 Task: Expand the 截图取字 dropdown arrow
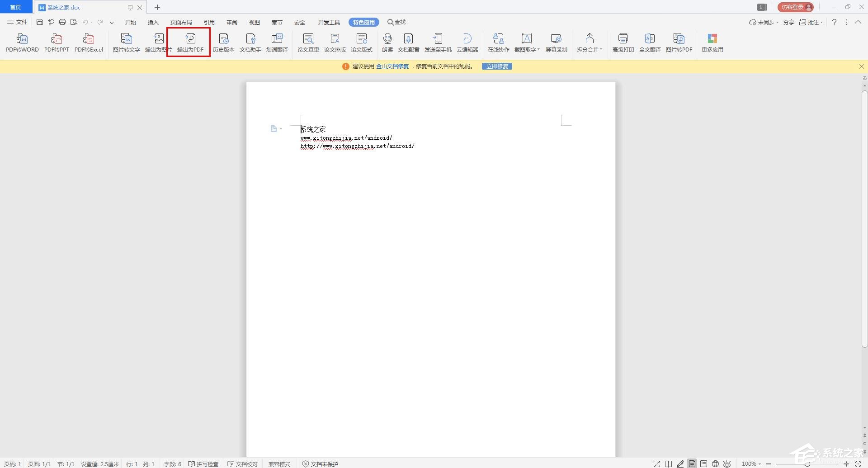point(538,49)
